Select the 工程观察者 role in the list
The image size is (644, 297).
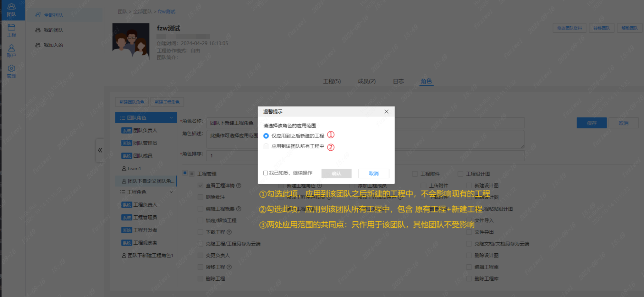(x=146, y=243)
